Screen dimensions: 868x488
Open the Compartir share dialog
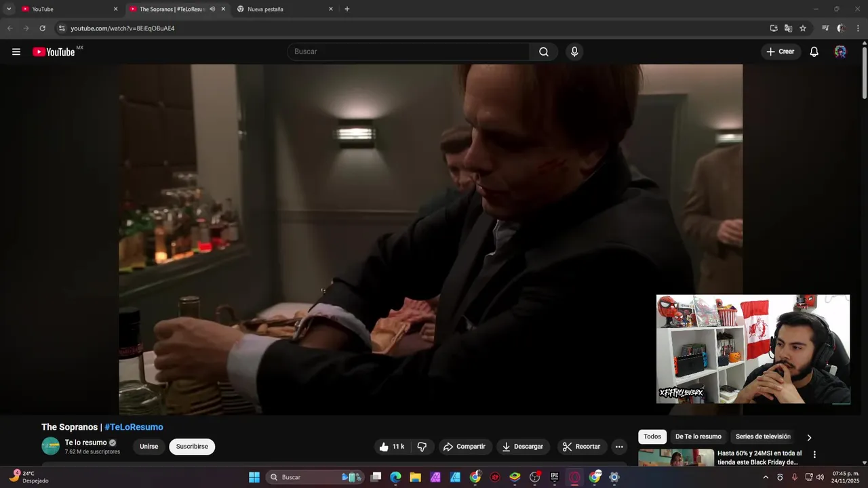point(465,447)
